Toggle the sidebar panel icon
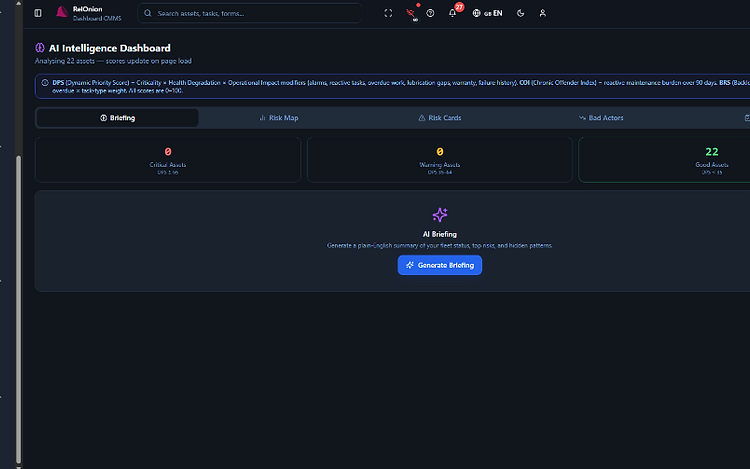 tap(38, 13)
